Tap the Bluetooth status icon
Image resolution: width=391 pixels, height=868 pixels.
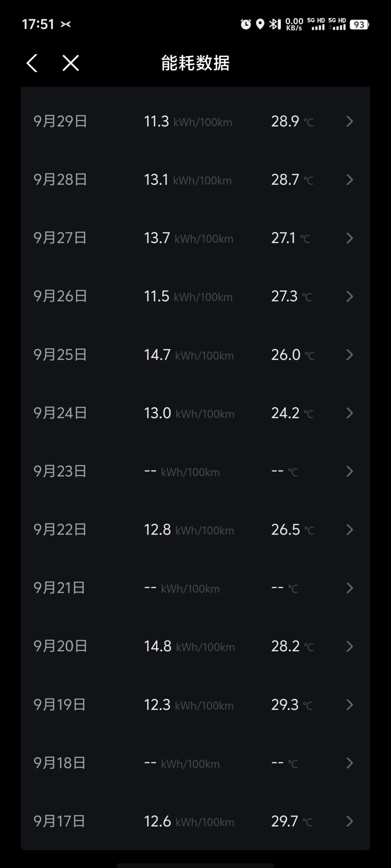coord(275,24)
